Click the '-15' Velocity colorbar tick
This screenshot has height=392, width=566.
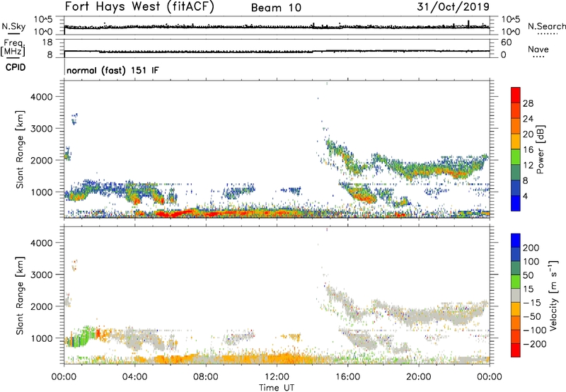[532, 303]
